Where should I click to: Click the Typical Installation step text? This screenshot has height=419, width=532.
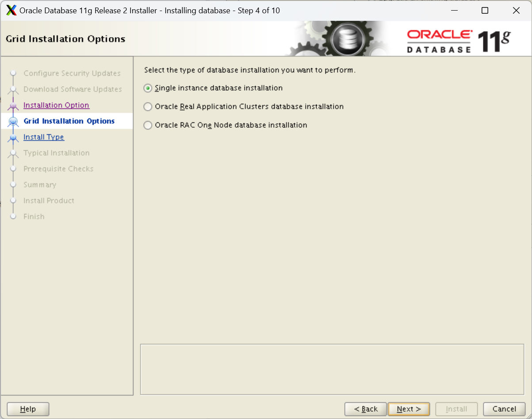point(57,153)
